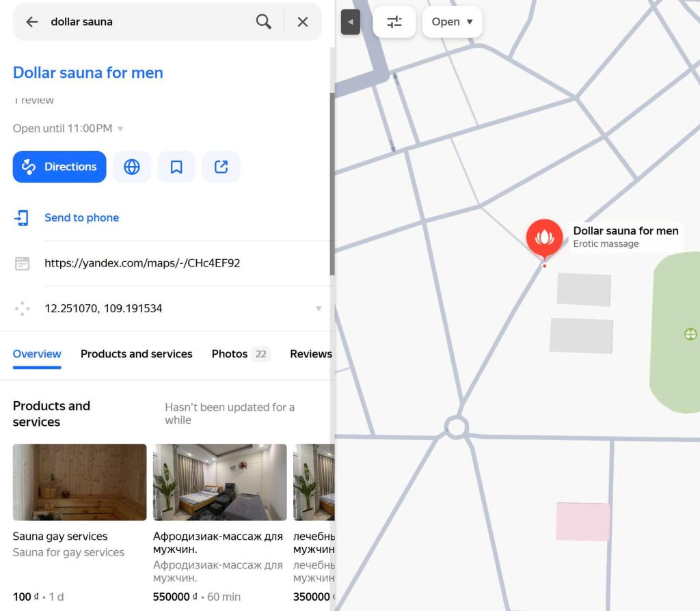Click the red lotus map pin
The height and width of the screenshot is (611, 700).
click(x=544, y=239)
